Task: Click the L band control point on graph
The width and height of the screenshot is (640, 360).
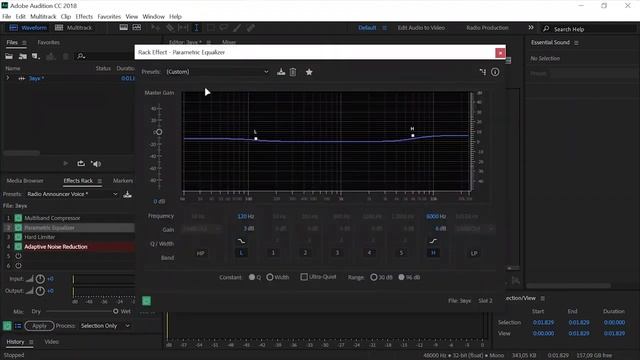Action: click(x=256, y=139)
